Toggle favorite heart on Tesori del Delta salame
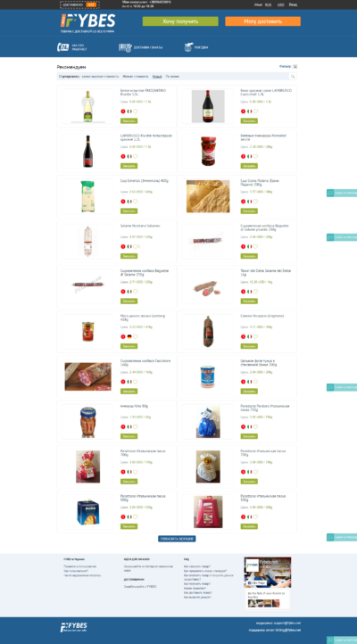The image size is (357, 644). click(255, 292)
